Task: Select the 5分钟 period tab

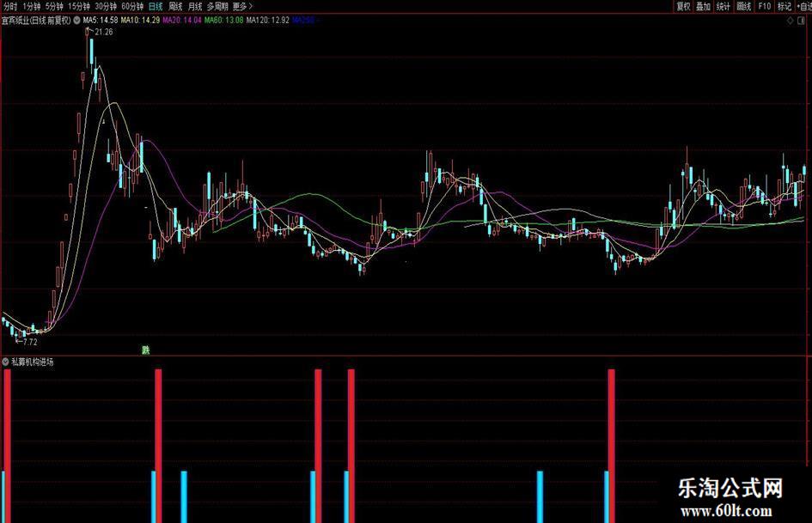Action: click(x=54, y=6)
